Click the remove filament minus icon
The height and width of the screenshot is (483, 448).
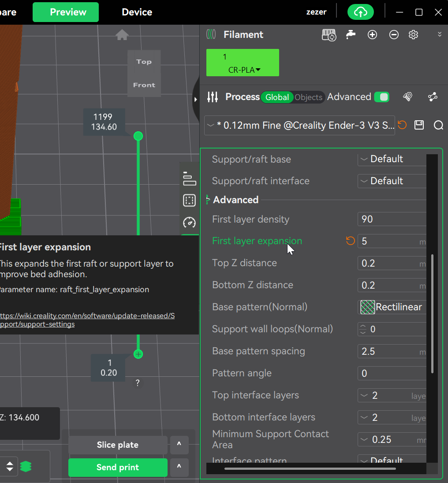(x=394, y=35)
